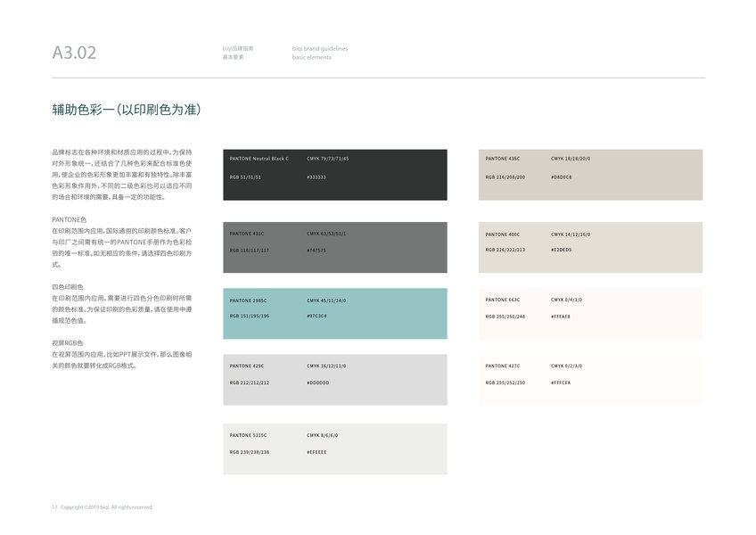The height and width of the screenshot is (535, 756).
Task: Click the hex value "#D8D0C8"
Action: click(x=562, y=177)
